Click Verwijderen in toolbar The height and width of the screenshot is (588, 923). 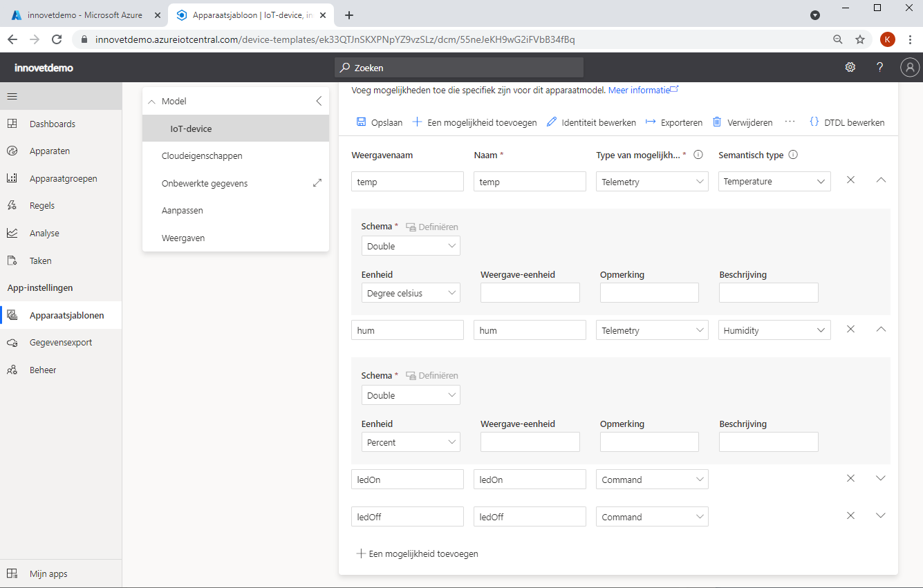pyautogui.click(x=743, y=122)
